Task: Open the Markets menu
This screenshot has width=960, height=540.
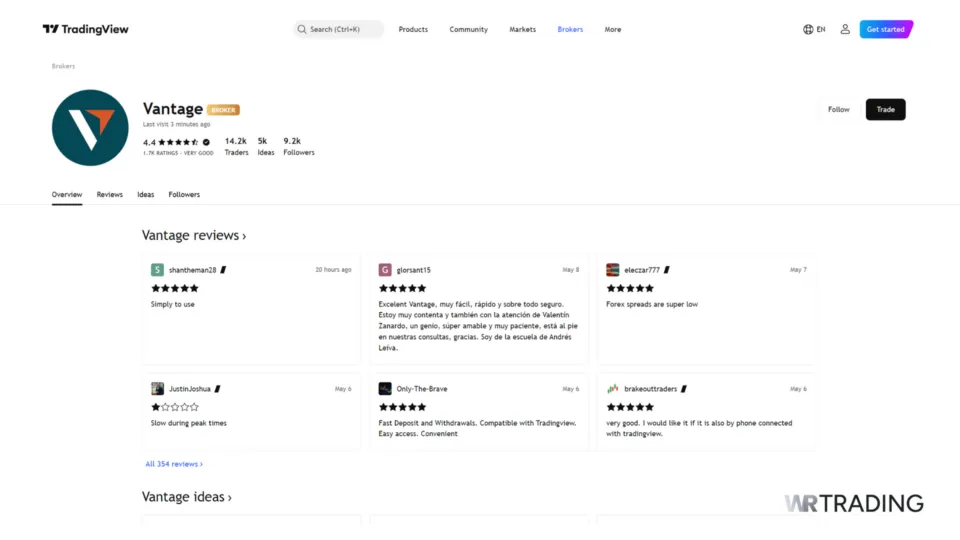Action: click(x=522, y=30)
